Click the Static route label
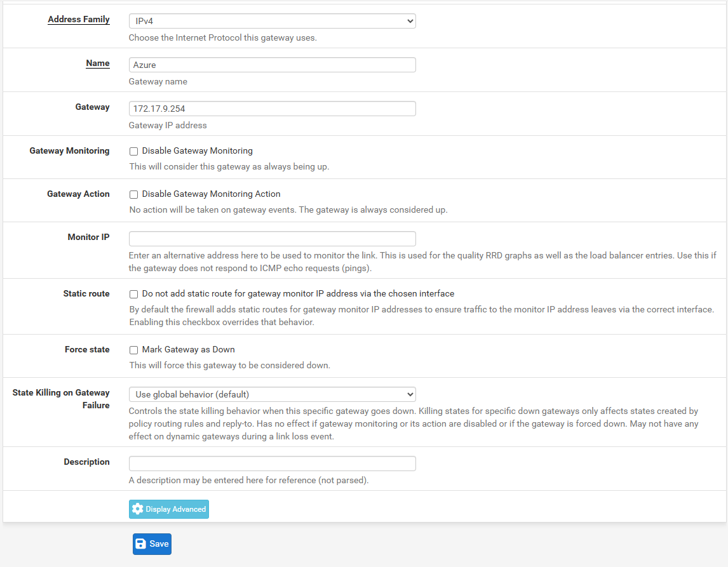The height and width of the screenshot is (567, 728). pyautogui.click(x=86, y=294)
